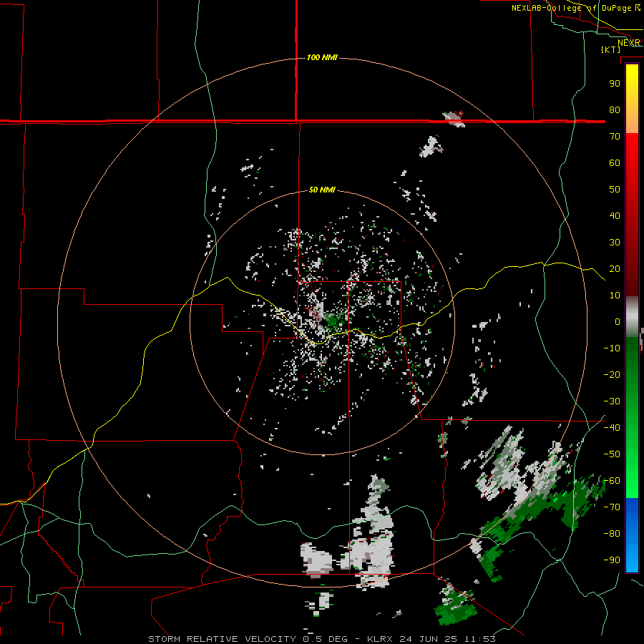
Task: Click the -60 value on velocity scale
Action: tap(612, 481)
